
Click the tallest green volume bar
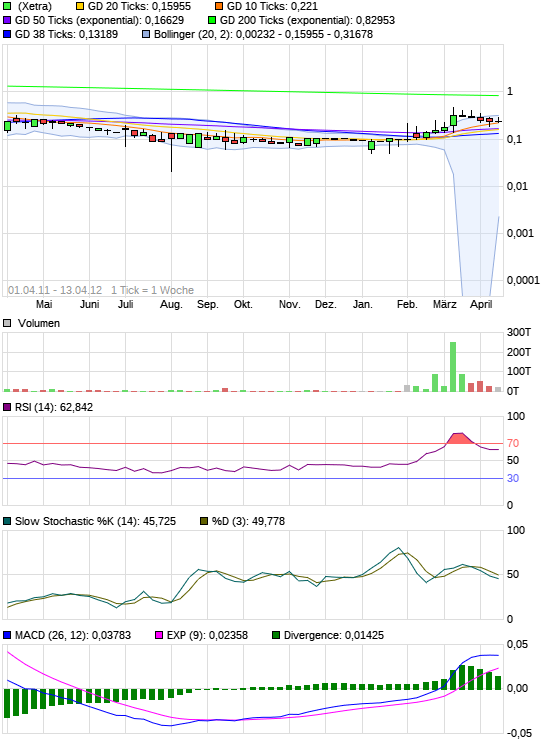pyautogui.click(x=453, y=367)
